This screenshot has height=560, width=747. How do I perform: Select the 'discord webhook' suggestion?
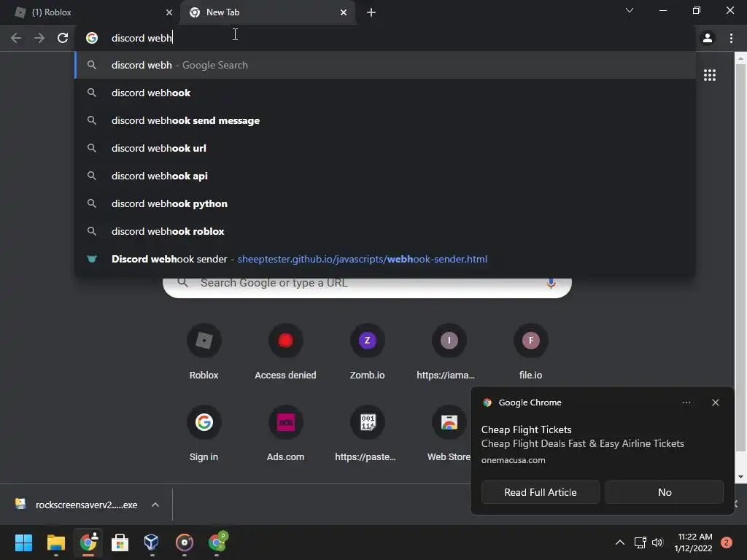(x=385, y=93)
